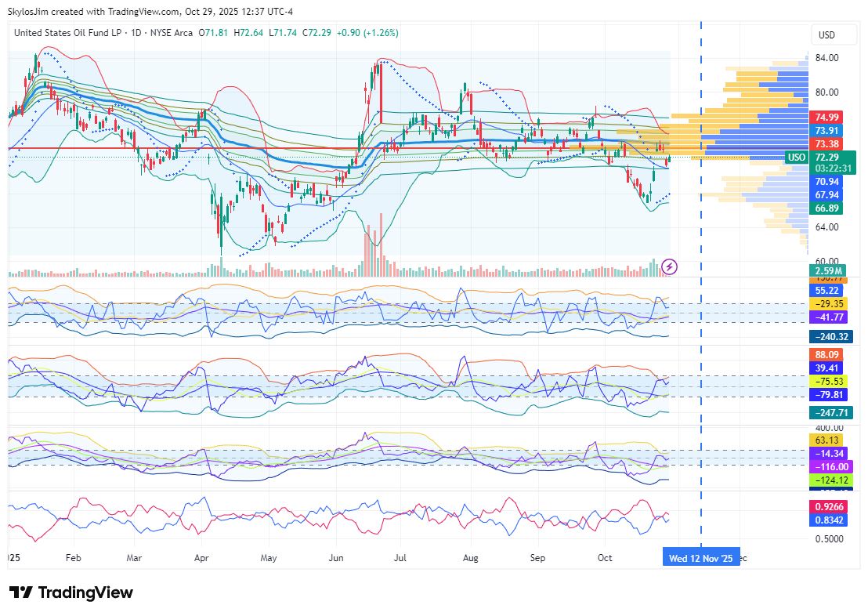Click the blue 73.91 price label

coord(827,131)
